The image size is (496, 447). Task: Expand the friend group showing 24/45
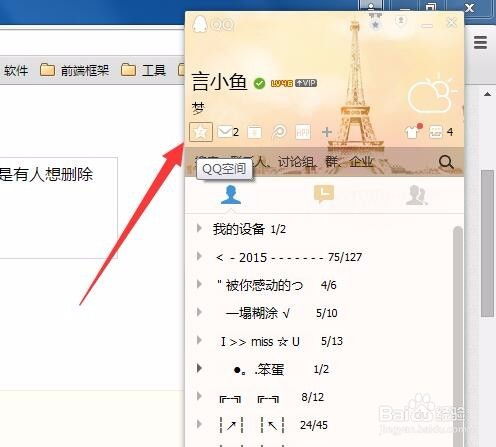click(199, 424)
